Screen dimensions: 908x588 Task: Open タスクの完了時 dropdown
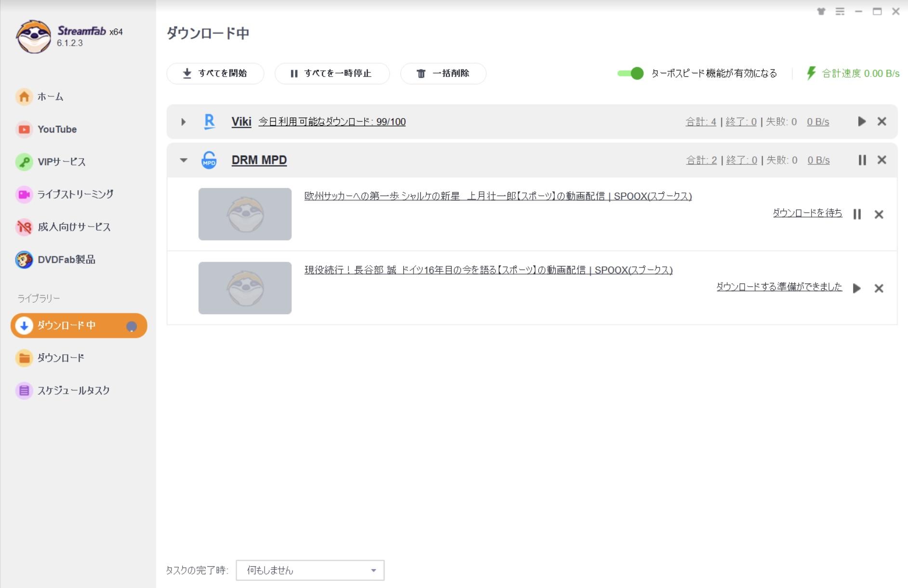(x=310, y=570)
